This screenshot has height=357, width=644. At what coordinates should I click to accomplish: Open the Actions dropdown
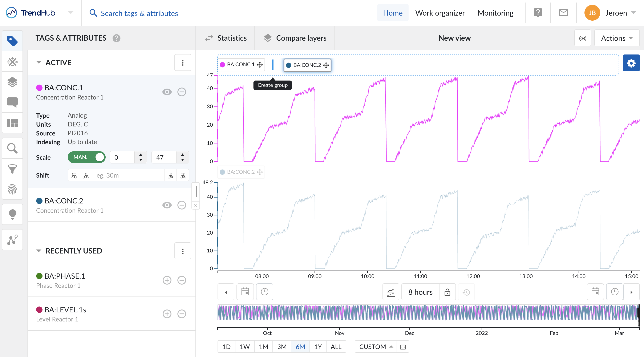(x=617, y=38)
